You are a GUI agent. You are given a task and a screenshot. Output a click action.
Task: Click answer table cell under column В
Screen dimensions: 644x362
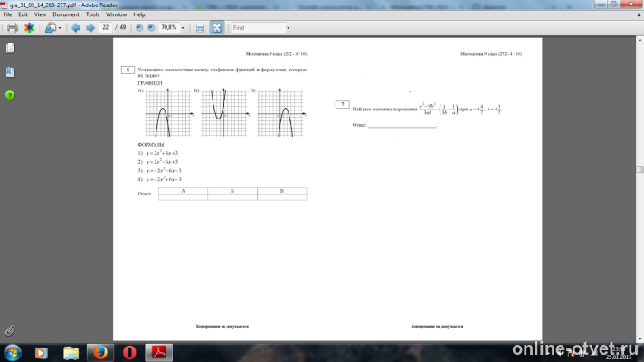coord(282,196)
